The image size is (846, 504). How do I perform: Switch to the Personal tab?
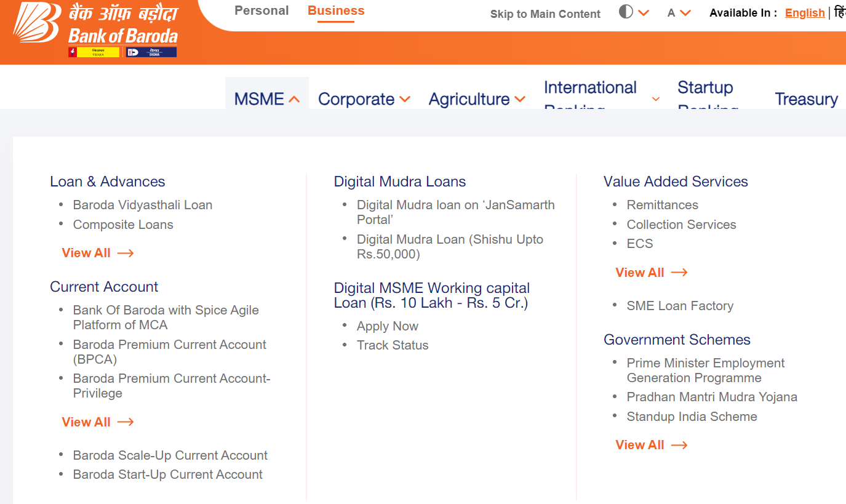[261, 10]
